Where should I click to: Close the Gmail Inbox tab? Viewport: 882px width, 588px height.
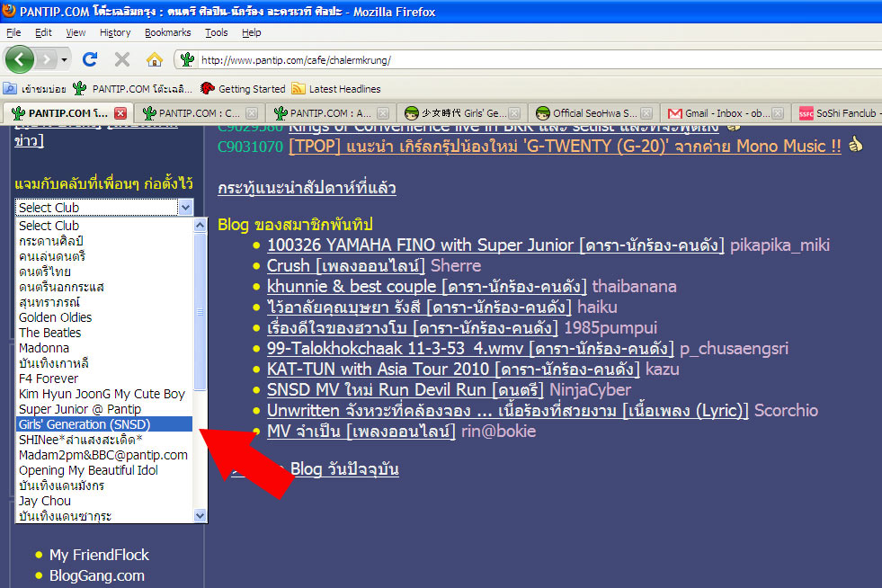point(778,113)
